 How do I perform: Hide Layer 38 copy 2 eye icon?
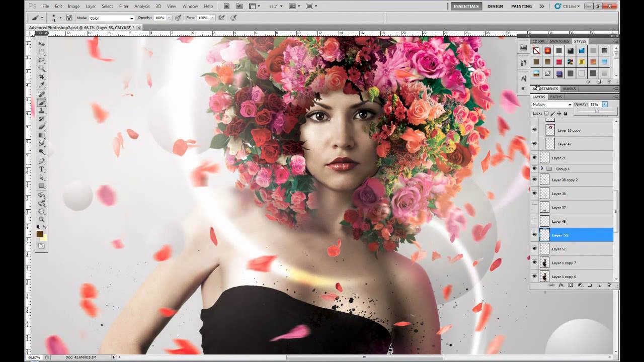tap(534, 179)
